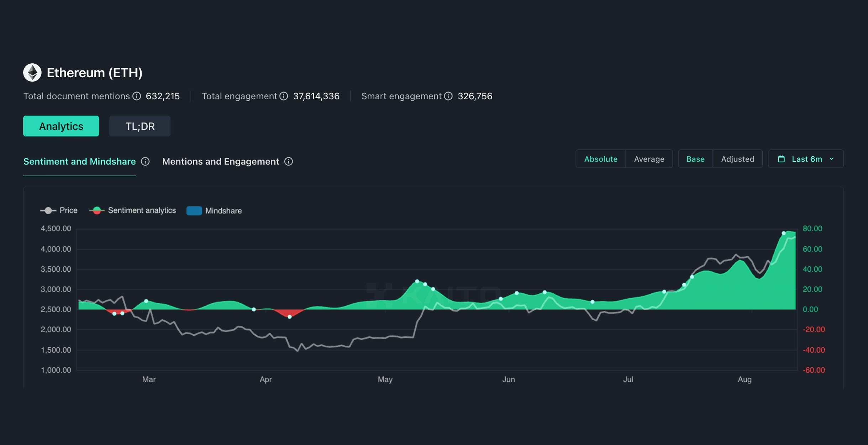This screenshot has height=445, width=868.
Task: Open info icon beside Smart engagement
Action: [x=448, y=96]
